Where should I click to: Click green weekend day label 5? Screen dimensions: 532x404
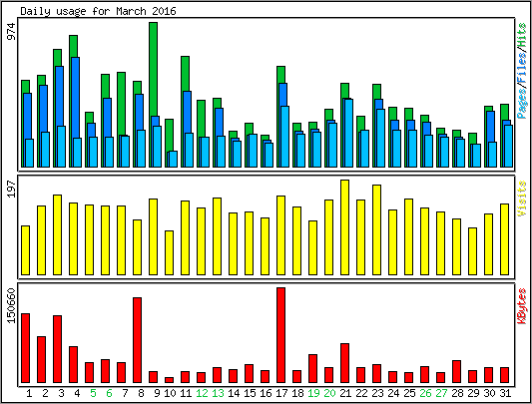point(93,393)
